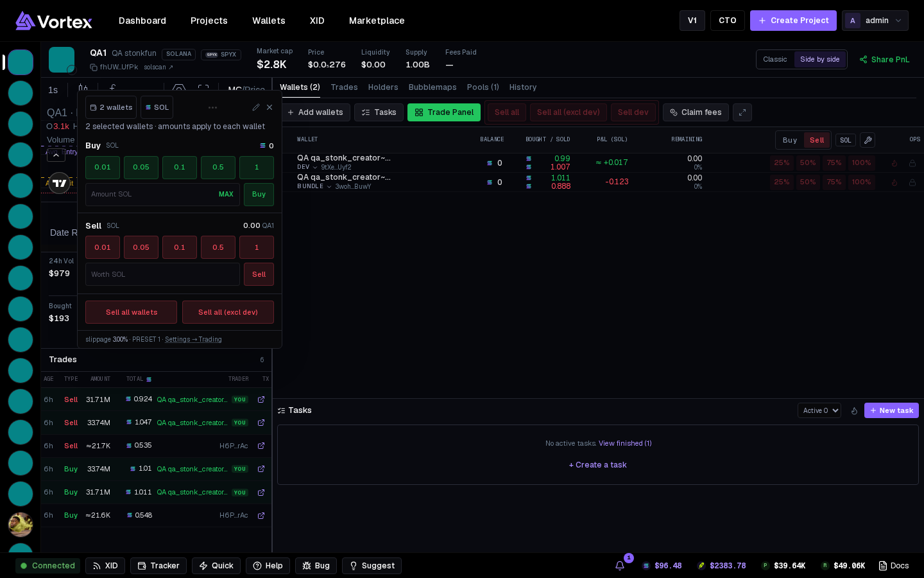The image size is (924, 578).
Task: Open the Bug report tool
Action: (x=316, y=566)
